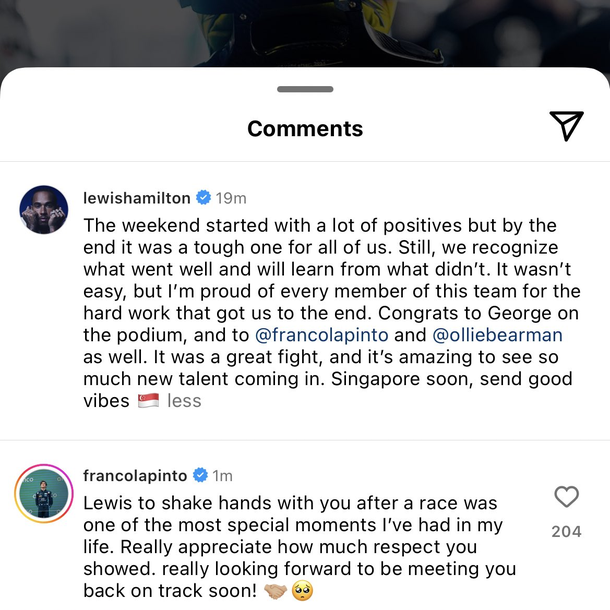Tap the 1m timestamp on Franco's comment

pyautogui.click(x=223, y=475)
